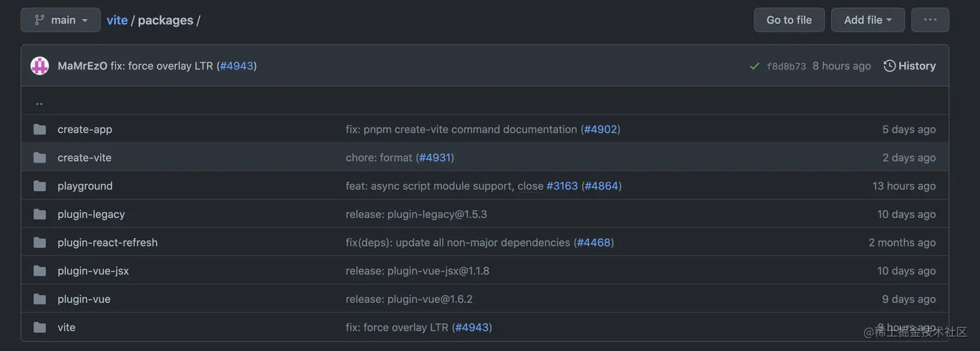The image size is (980, 351).
Task: Open the plugin-legacy folder
Action: [x=91, y=214]
